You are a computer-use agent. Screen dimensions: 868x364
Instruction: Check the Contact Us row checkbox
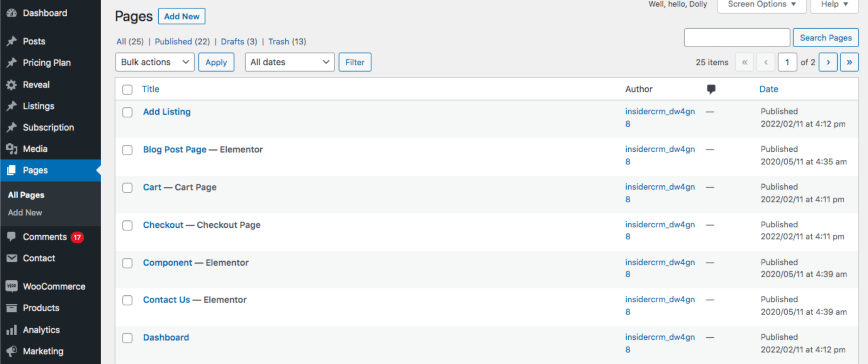coord(128,300)
